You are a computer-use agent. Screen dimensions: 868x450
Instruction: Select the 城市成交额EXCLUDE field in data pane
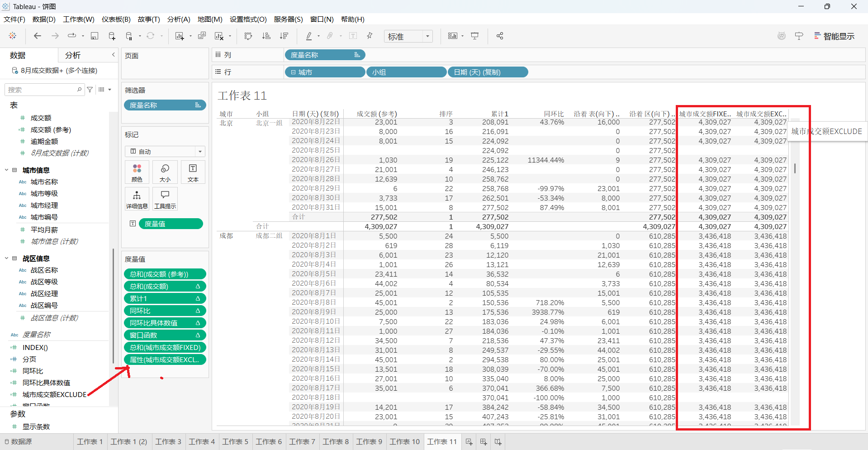click(54, 394)
